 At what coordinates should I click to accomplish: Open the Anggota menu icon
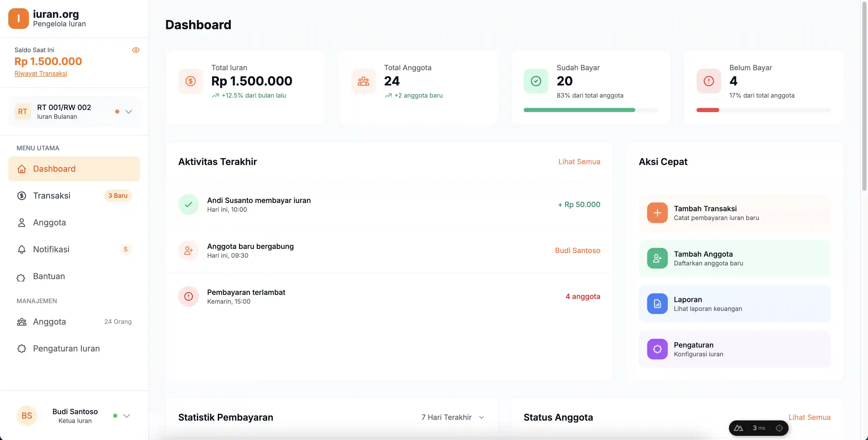click(x=21, y=222)
